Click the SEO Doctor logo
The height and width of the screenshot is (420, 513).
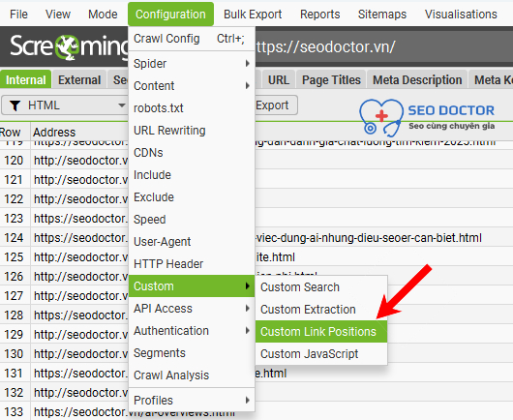tap(427, 118)
